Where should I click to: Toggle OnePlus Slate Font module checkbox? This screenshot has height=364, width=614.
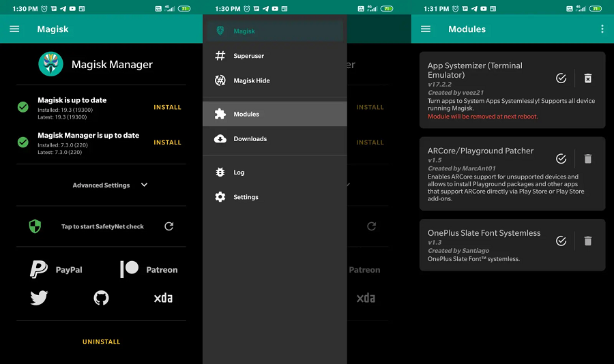561,241
